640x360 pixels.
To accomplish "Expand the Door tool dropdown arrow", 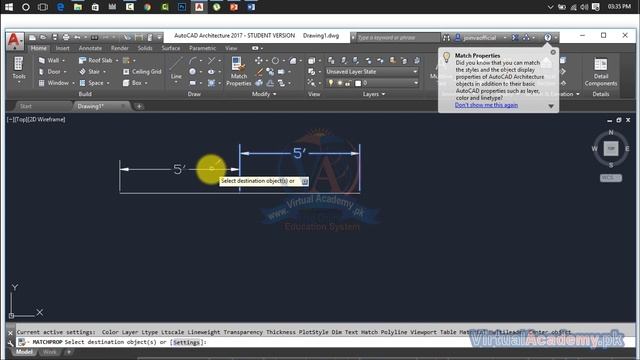I will [65, 72].
